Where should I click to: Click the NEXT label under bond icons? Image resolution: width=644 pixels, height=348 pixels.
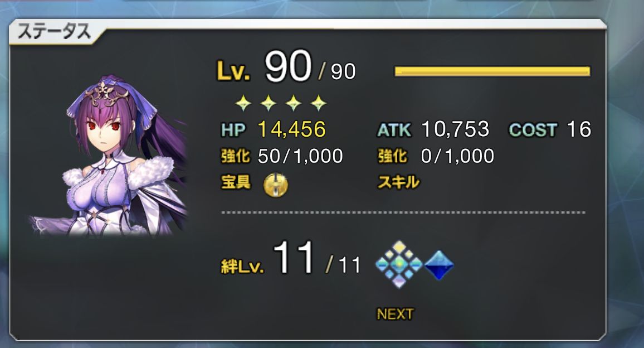pyautogui.click(x=395, y=314)
